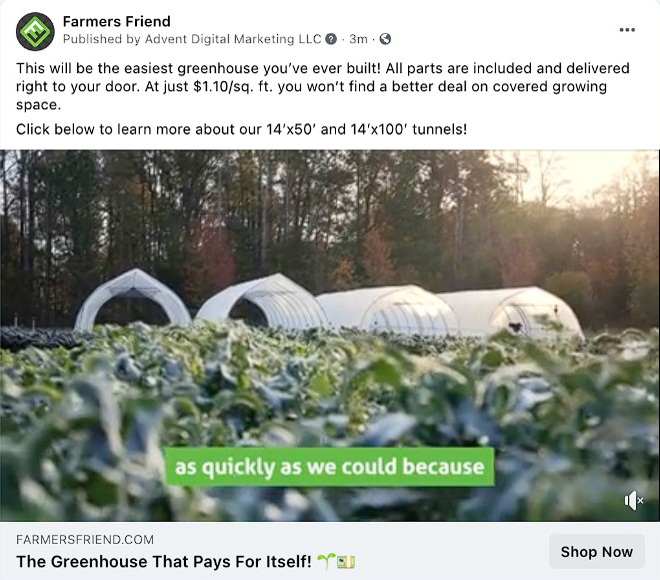Play the greenhouse tunnels video
The image size is (660, 580).
(330, 335)
